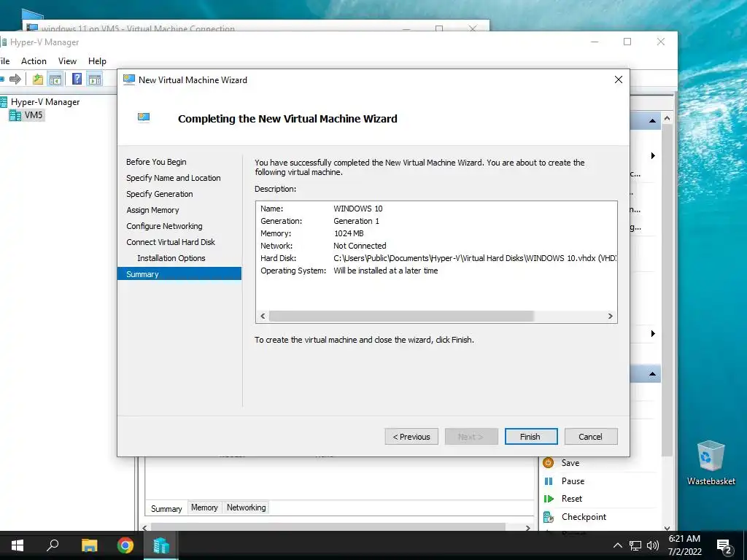Open File Explorer from the taskbar
Viewport: 747px width, 560px height.
(89, 545)
